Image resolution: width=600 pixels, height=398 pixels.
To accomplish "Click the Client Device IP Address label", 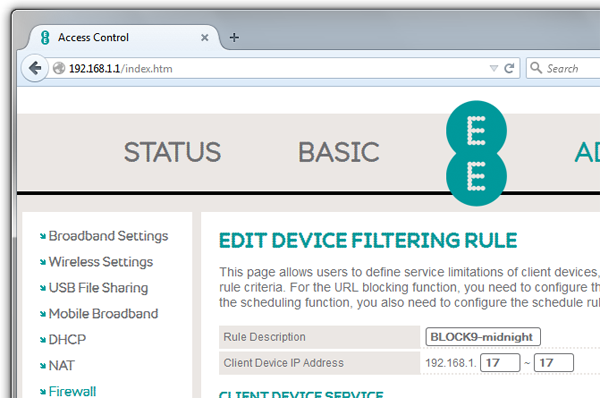I will click(284, 363).
